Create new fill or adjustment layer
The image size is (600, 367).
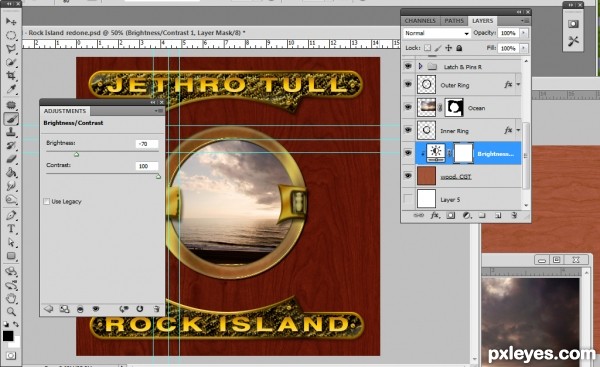pyautogui.click(x=466, y=215)
